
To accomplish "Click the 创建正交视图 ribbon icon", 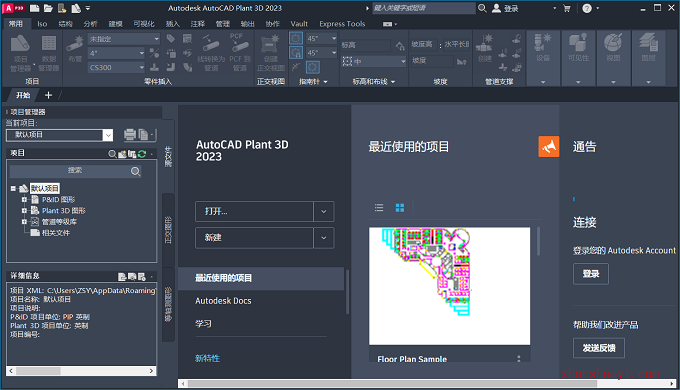I will click(x=271, y=53).
